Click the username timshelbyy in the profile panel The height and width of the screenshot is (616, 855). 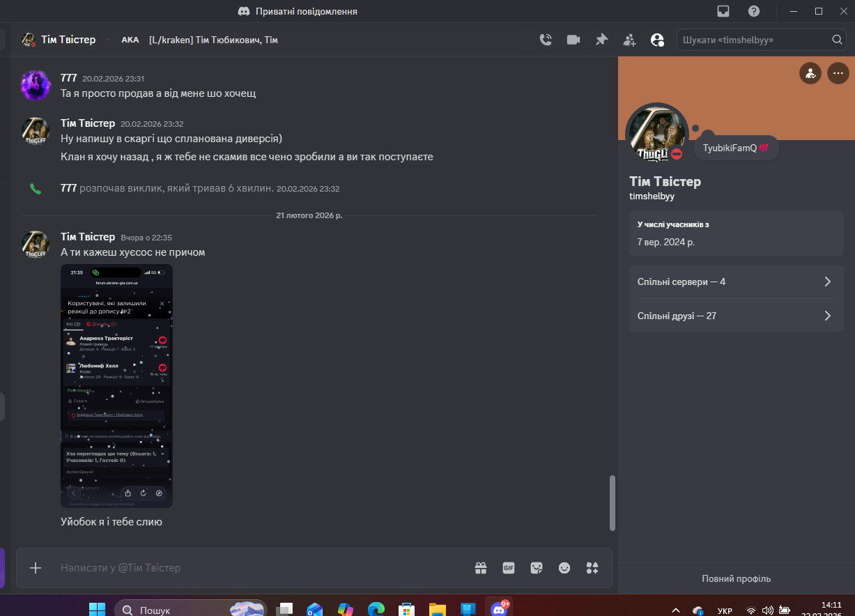(652, 197)
